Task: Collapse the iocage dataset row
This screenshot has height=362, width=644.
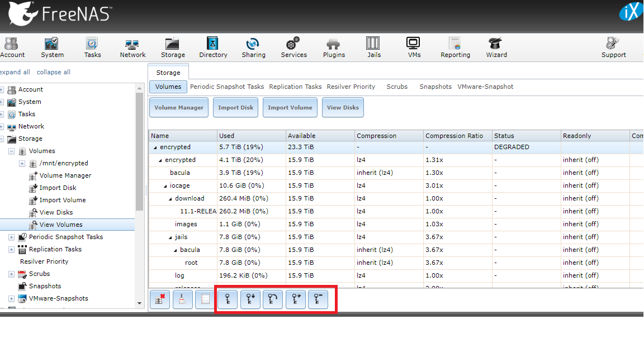Action: click(165, 186)
